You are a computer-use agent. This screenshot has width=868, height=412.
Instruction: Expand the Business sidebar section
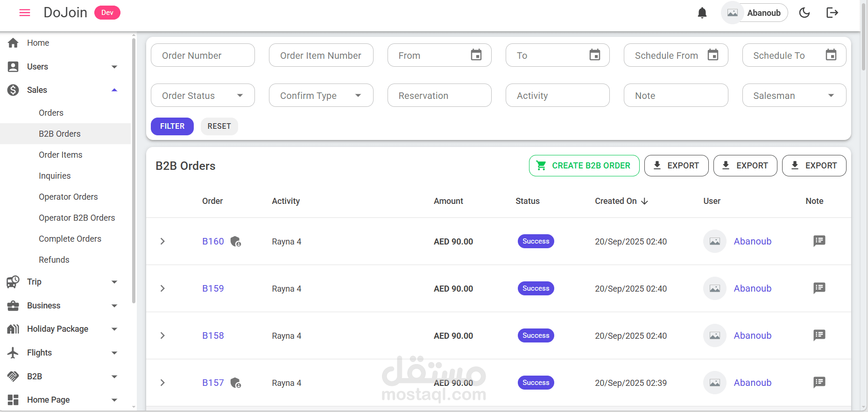tap(65, 306)
